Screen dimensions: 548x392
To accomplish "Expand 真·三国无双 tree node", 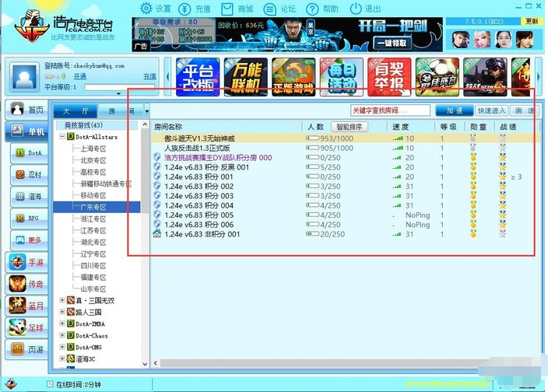I will click(x=61, y=300).
